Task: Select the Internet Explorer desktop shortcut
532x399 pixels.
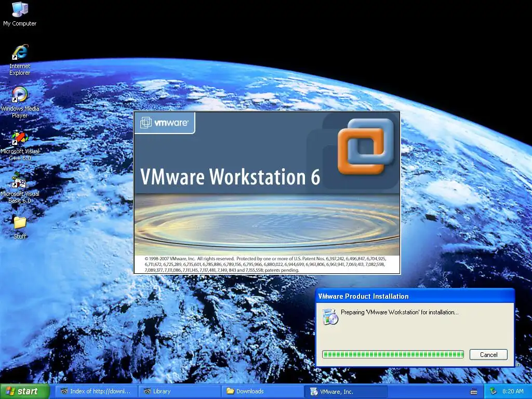Action: [x=20, y=59]
